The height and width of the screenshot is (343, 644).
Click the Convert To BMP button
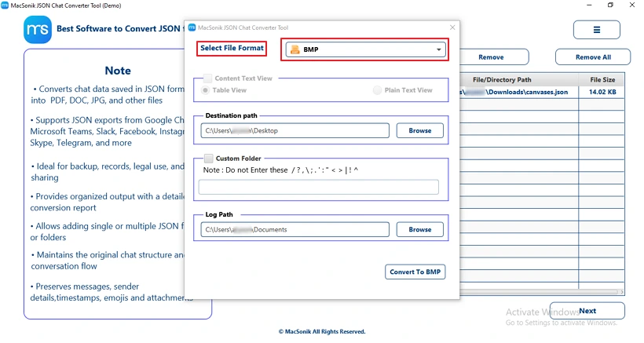point(415,272)
